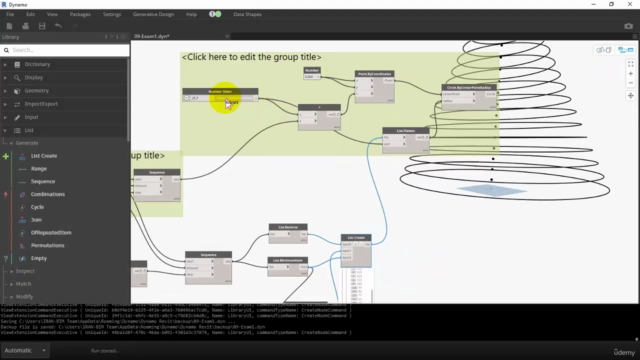Expand the Modify subcategory

[x=11, y=297]
